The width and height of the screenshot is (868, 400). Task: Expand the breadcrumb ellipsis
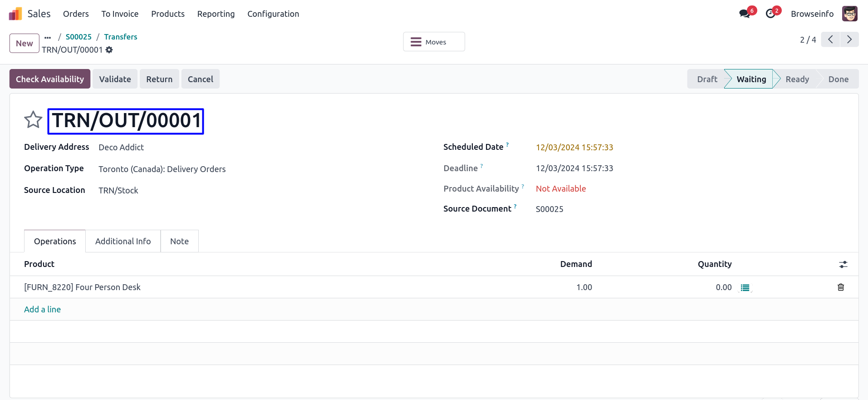[48, 37]
